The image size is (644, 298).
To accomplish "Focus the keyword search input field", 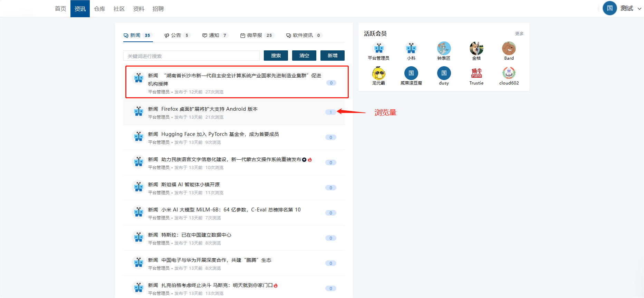I will [x=191, y=56].
